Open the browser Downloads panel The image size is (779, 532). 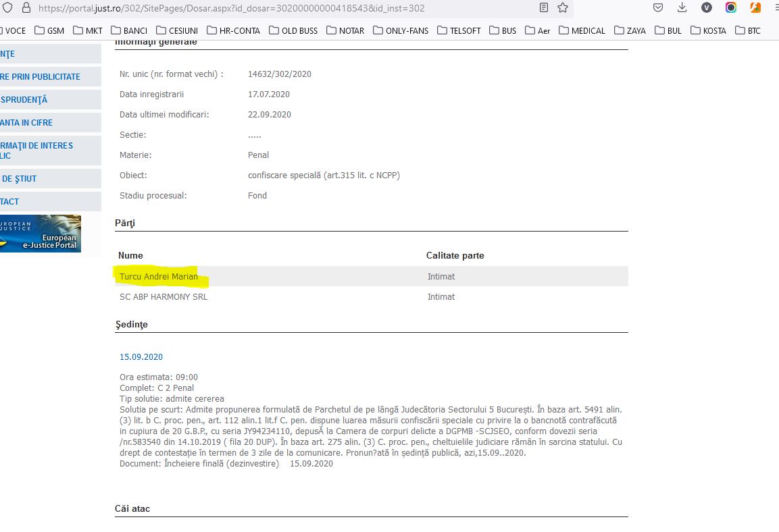[x=682, y=8]
